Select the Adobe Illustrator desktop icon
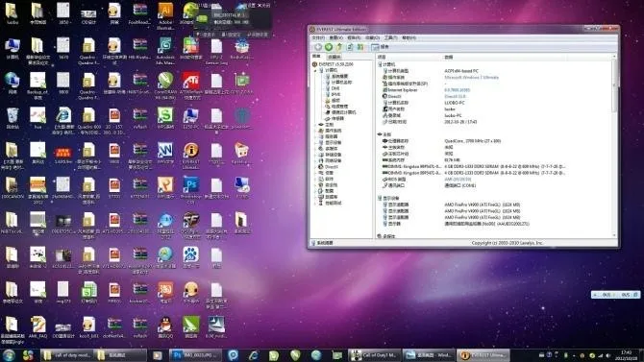644x362 pixels. (x=165, y=16)
